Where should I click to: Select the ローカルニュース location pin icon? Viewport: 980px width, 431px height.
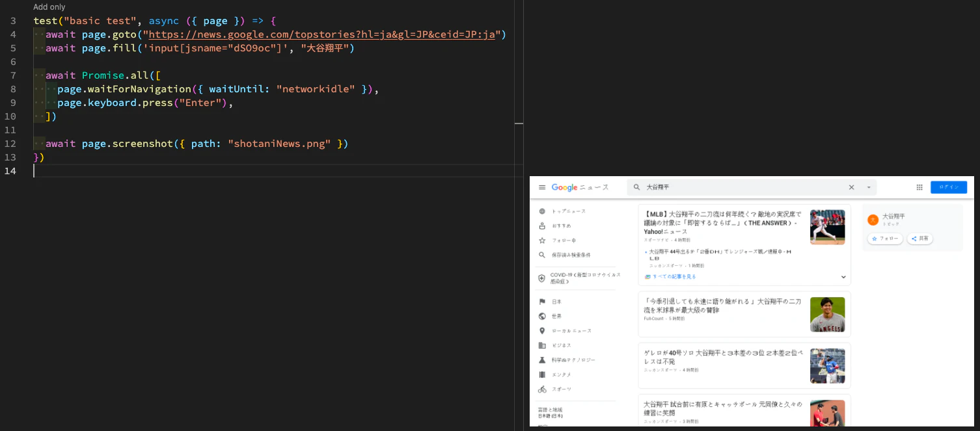pos(543,330)
